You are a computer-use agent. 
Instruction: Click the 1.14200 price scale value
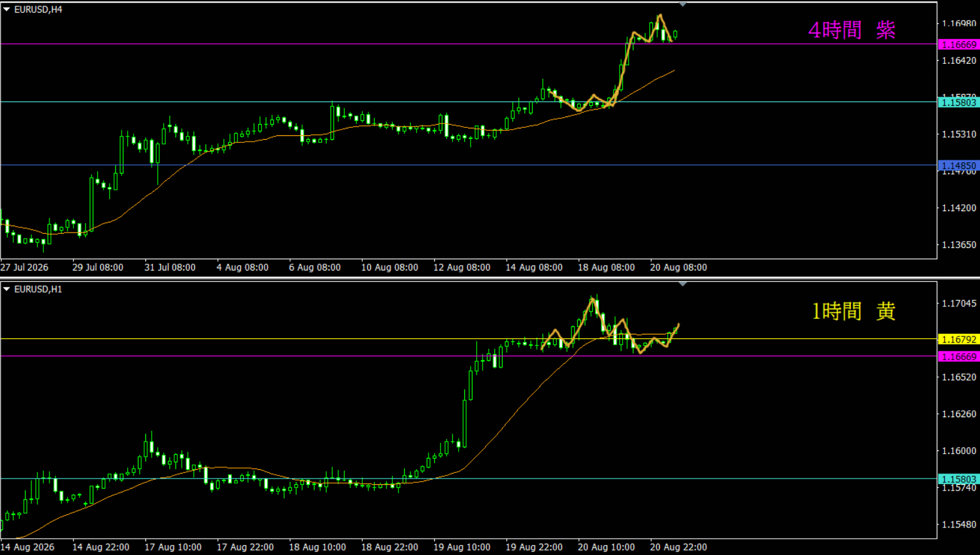tap(959, 208)
